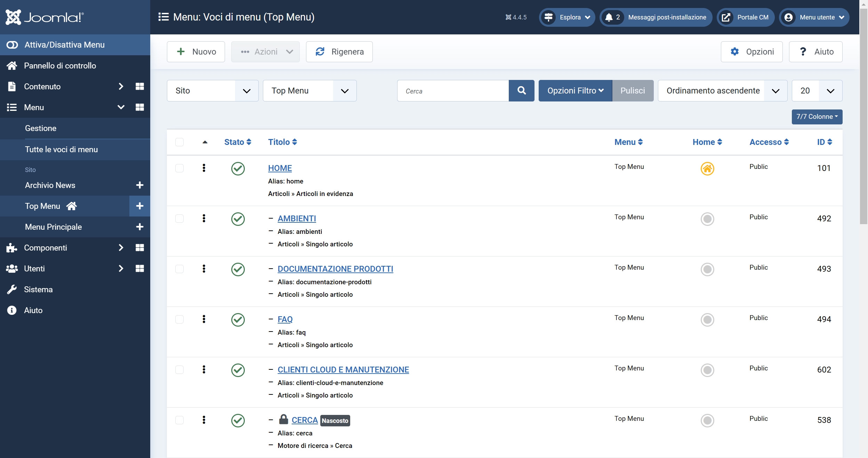The image size is (868, 458).
Task: Add new item to Archivio News menu
Action: [139, 185]
